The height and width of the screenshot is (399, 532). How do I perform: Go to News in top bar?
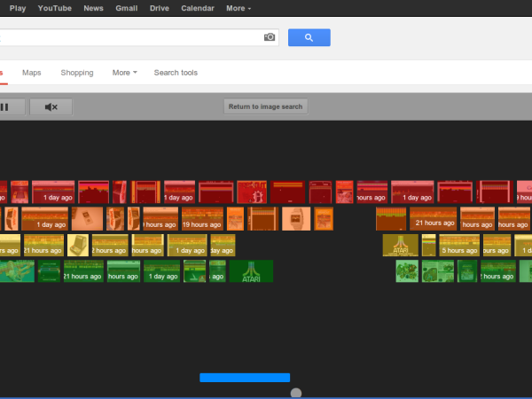point(93,8)
